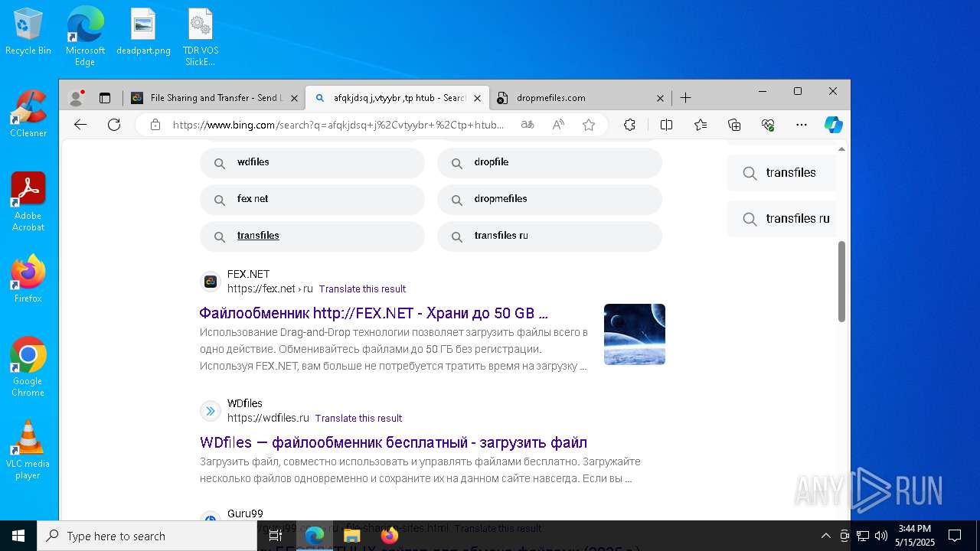
Task: Click WDfiles site favicon
Action: coord(211,411)
